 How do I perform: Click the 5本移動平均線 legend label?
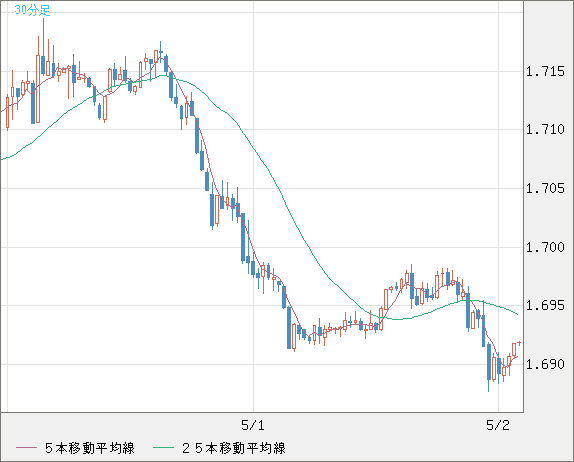(90, 448)
